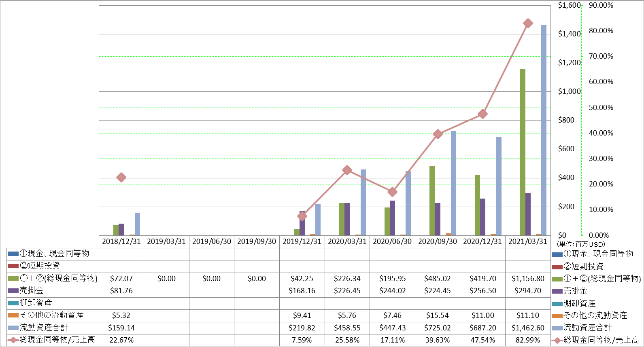Viewport: 644px width, 347px height.
Task: Click the 50.00% axis label
Action: pos(601,108)
